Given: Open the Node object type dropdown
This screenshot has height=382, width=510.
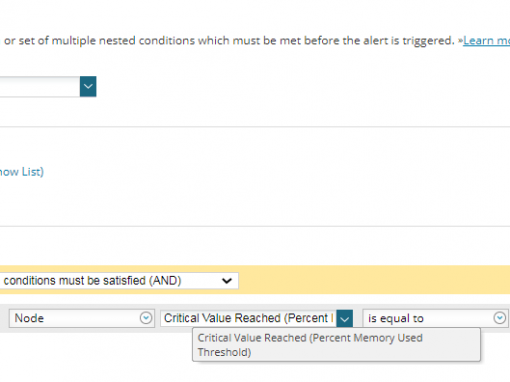Looking at the screenshot, I should [82, 318].
